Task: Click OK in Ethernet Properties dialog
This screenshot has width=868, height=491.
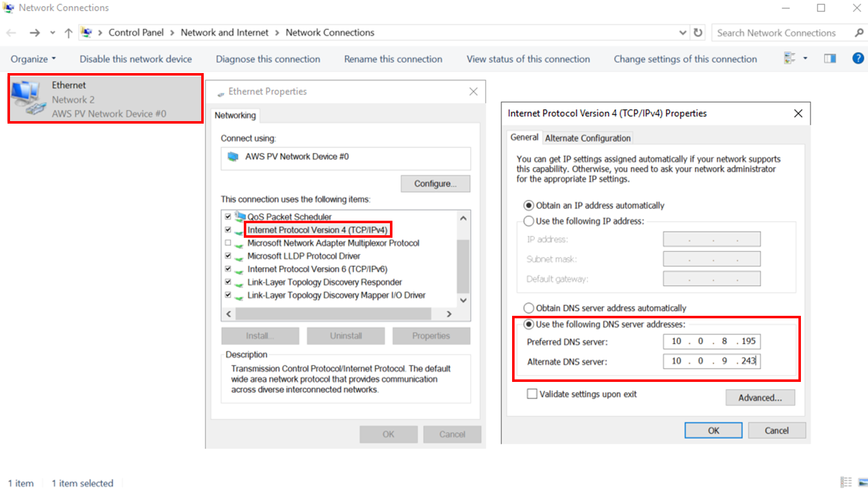Action: tap(388, 434)
